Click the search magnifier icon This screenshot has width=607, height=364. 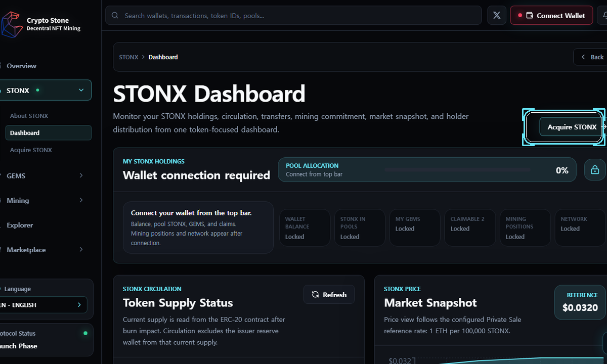(115, 16)
